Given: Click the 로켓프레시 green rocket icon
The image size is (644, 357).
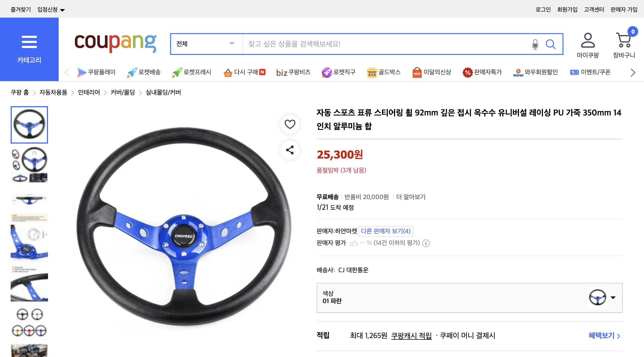Looking at the screenshot, I should [178, 72].
